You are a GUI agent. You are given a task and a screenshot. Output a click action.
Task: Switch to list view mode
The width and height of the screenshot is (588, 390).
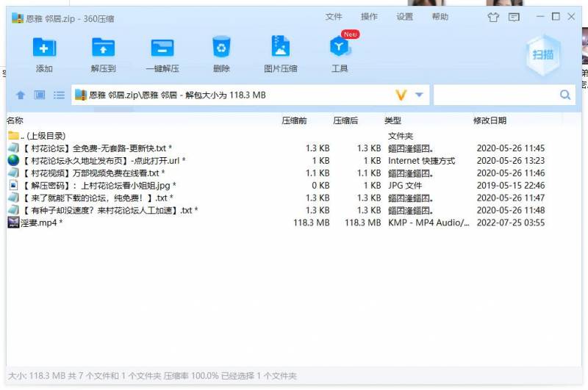[59, 95]
